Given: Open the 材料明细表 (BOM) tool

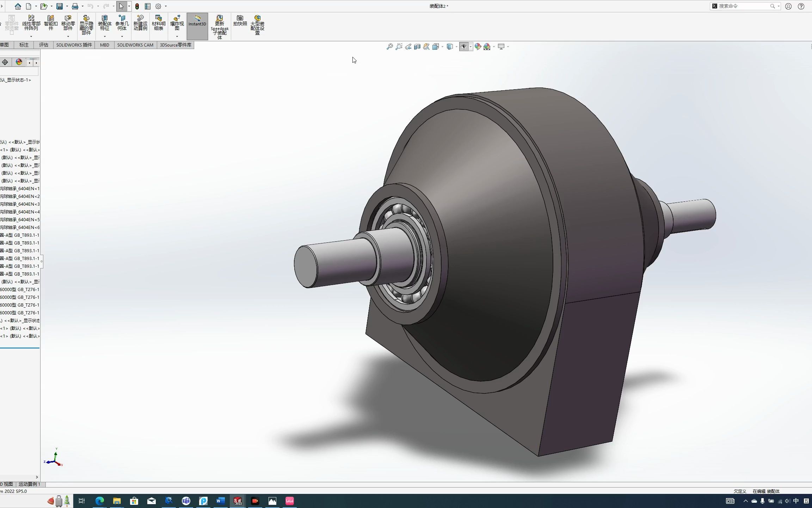Looking at the screenshot, I should [x=158, y=23].
